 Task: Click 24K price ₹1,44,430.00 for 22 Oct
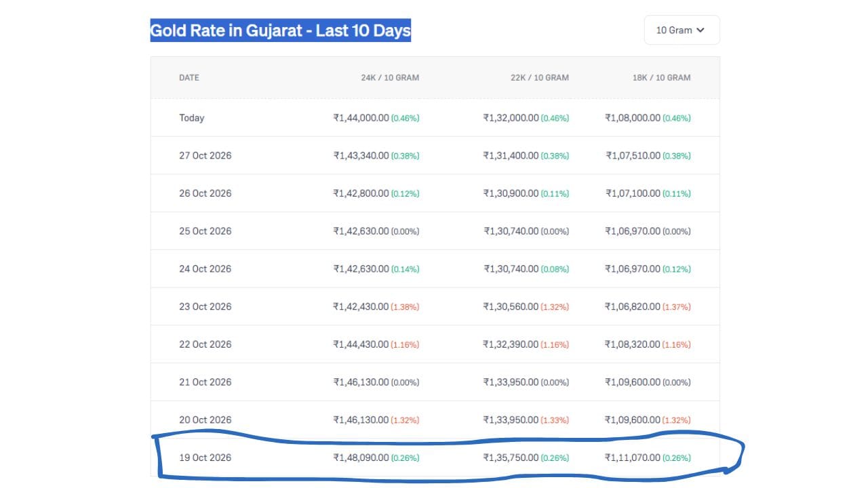pyautogui.click(x=361, y=344)
